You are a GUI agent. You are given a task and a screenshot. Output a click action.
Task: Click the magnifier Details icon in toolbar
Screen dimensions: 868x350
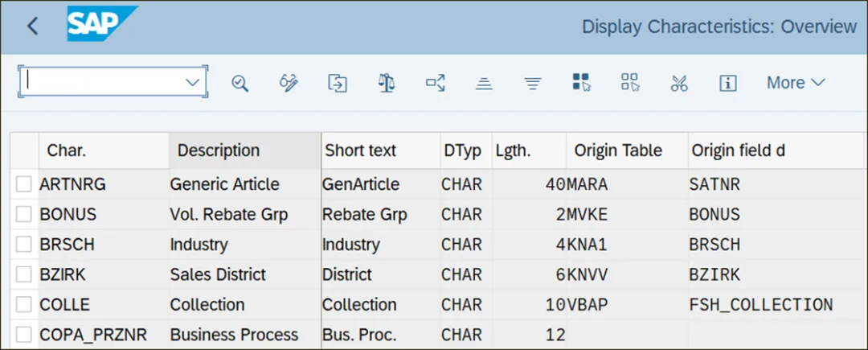[x=240, y=83]
